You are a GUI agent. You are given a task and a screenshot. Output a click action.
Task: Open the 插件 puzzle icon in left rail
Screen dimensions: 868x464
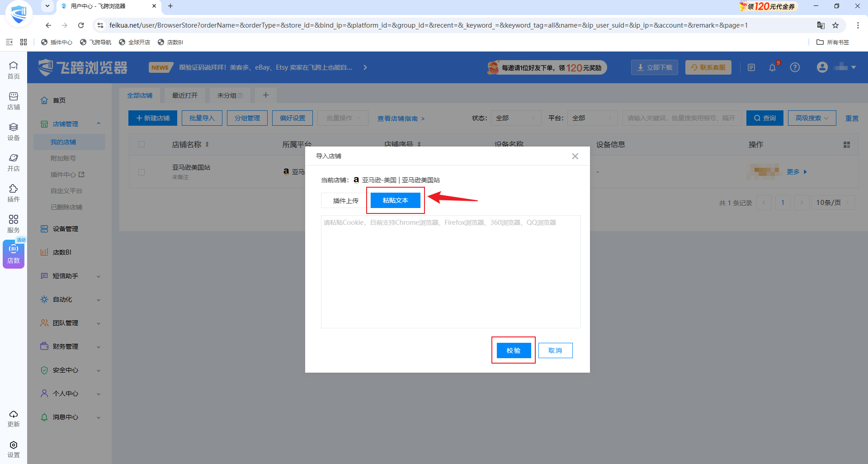pyautogui.click(x=14, y=193)
